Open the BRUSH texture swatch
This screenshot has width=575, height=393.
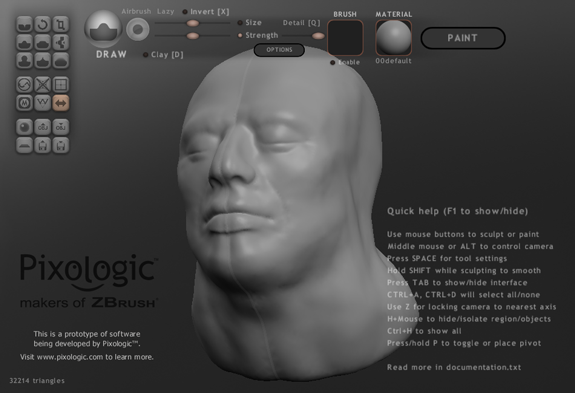click(x=345, y=37)
